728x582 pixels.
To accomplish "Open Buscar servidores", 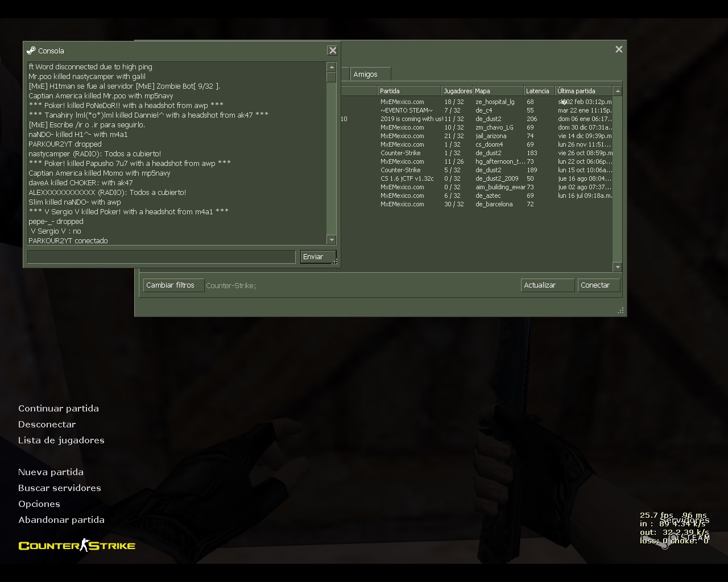I will (60, 488).
